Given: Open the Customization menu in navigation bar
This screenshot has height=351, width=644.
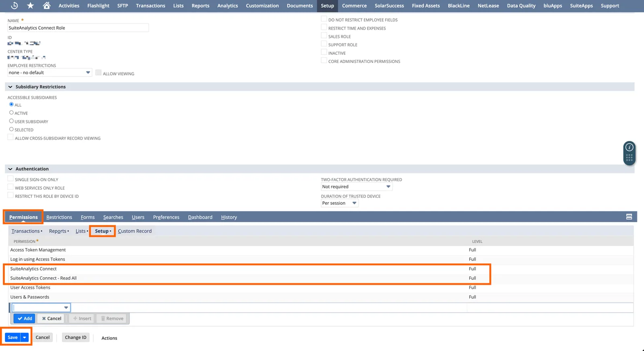Looking at the screenshot, I should [262, 6].
